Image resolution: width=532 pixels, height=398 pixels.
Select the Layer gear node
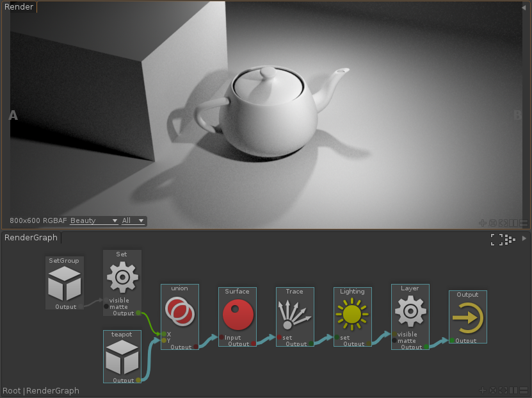(410, 311)
